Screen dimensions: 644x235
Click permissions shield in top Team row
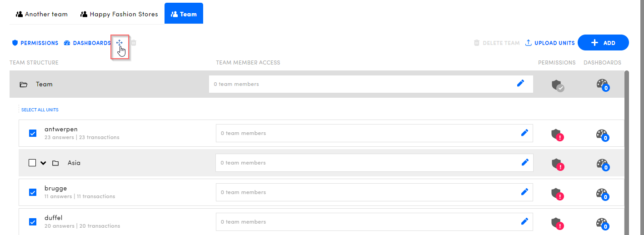(557, 85)
